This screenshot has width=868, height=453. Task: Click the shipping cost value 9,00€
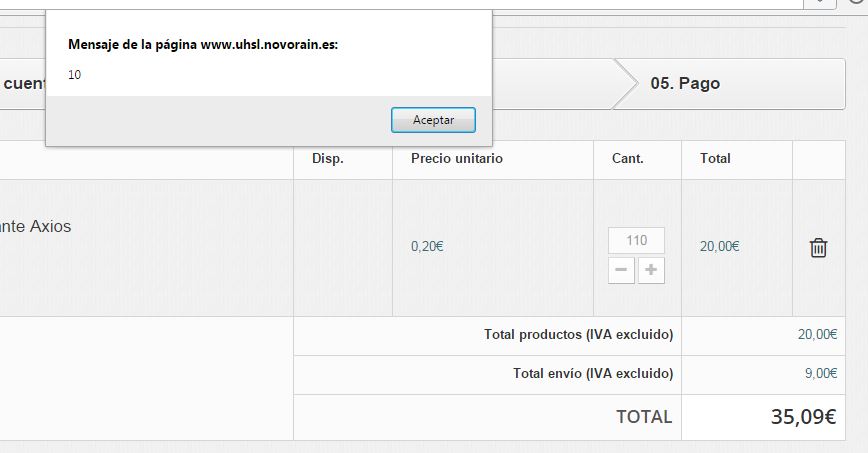pos(820,374)
